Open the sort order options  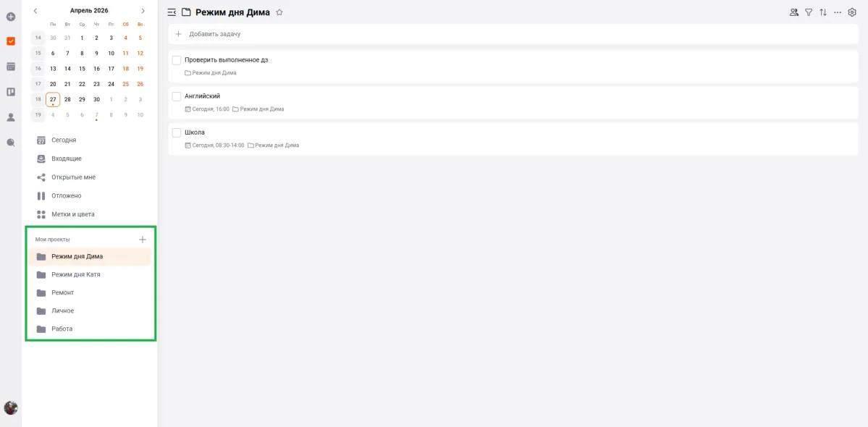click(823, 12)
